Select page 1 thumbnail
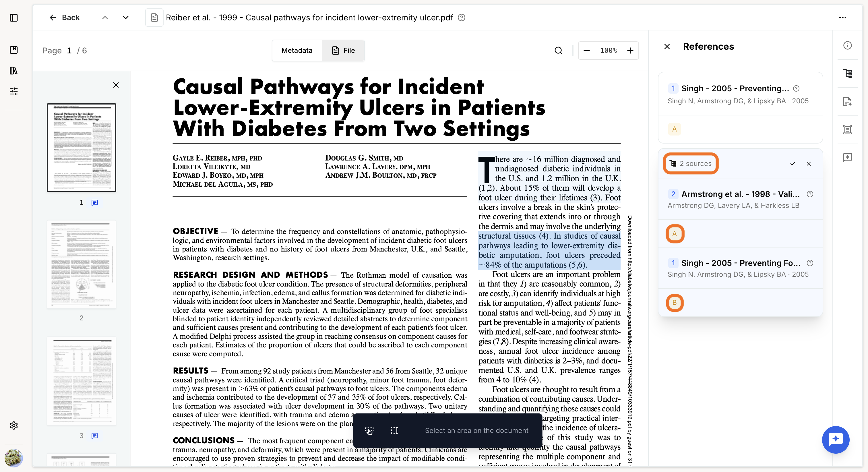 pos(82,148)
